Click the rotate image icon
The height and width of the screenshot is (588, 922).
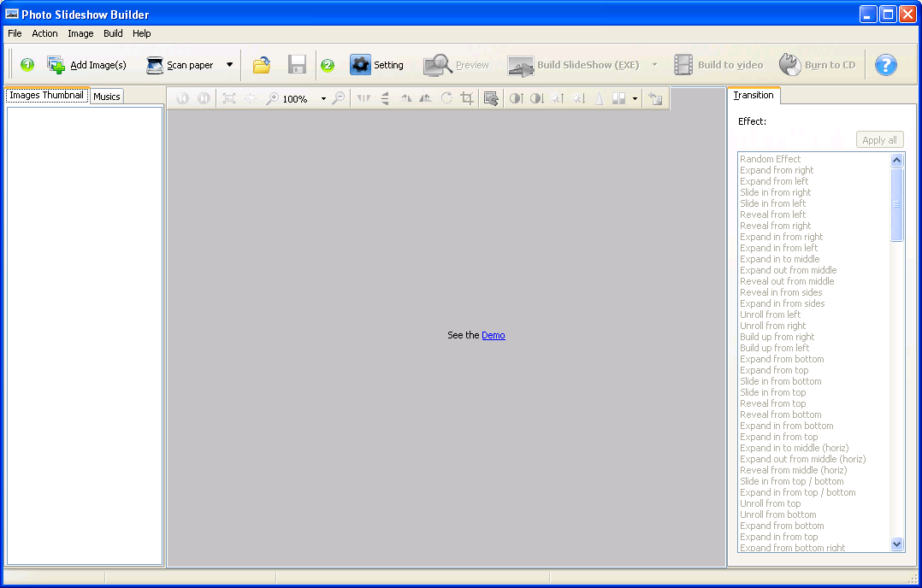pyautogui.click(x=446, y=98)
